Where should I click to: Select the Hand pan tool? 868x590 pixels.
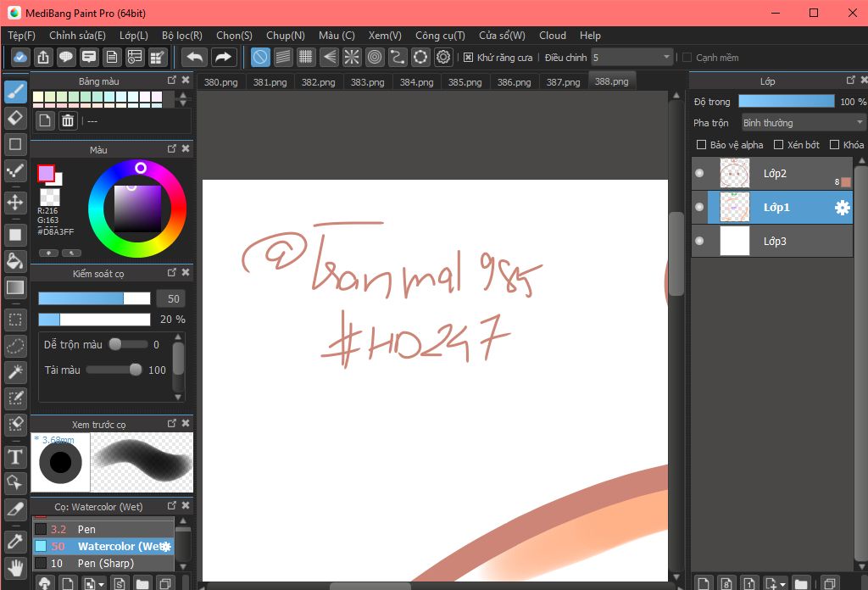tap(15, 567)
